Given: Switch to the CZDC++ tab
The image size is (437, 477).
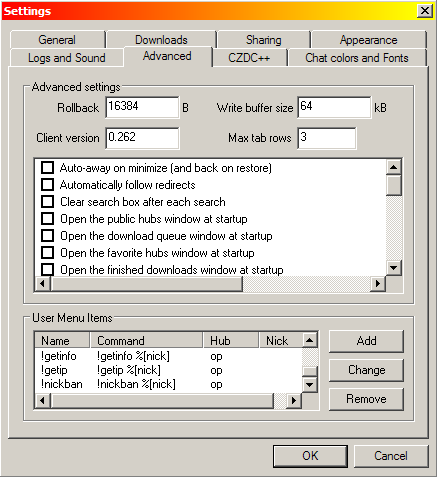Looking at the screenshot, I should click(249, 58).
